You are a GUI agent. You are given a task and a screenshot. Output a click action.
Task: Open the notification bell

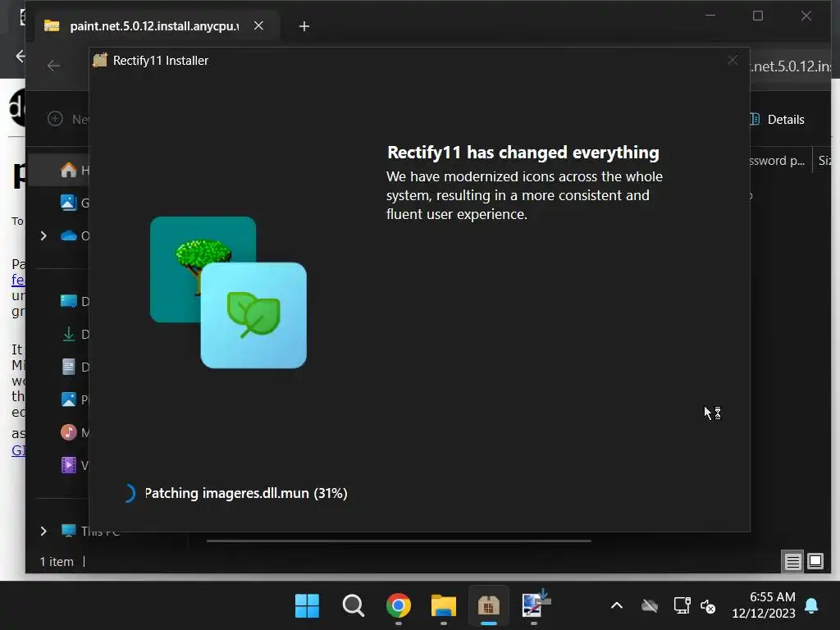(x=811, y=605)
